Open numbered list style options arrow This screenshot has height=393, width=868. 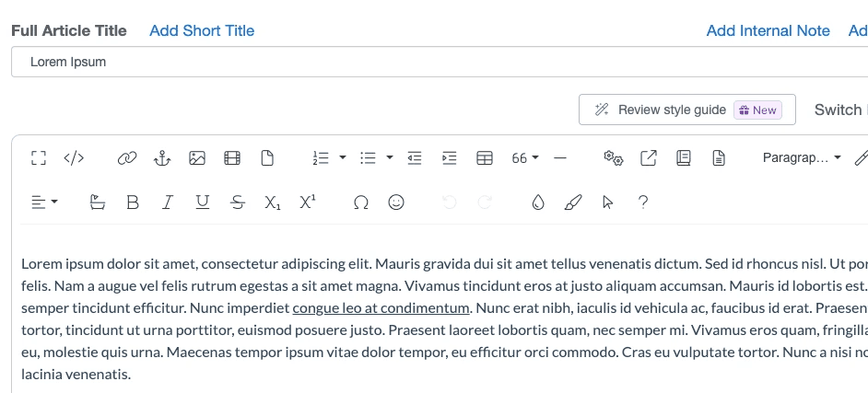point(343,158)
